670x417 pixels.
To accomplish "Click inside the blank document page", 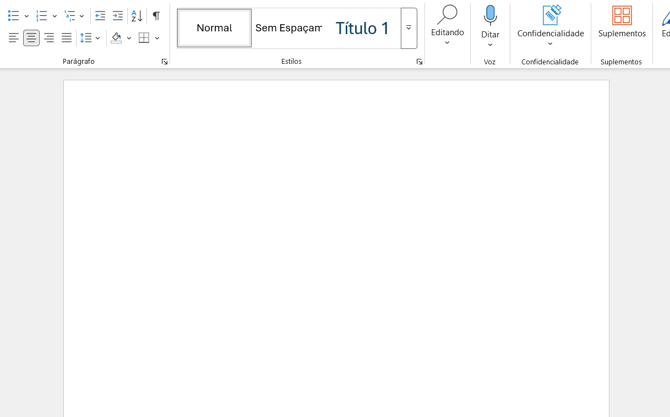I will [336, 250].
